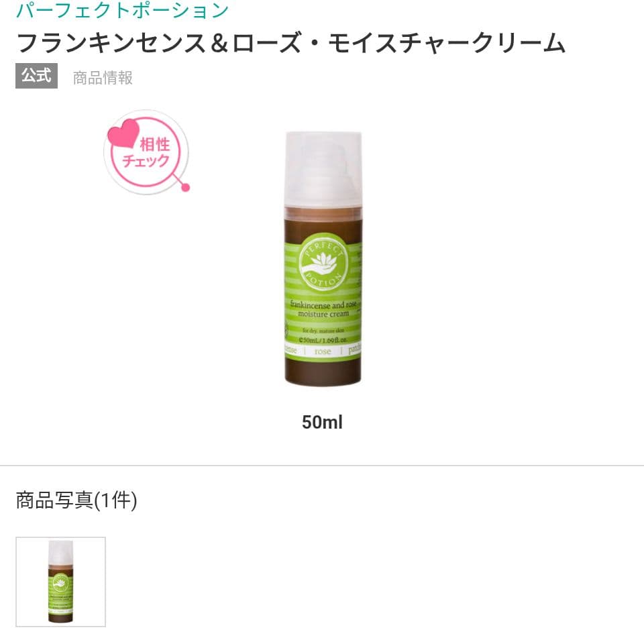The image size is (644, 644).
Task: Click the 相性 text inside pink badge
Action: tap(154, 145)
